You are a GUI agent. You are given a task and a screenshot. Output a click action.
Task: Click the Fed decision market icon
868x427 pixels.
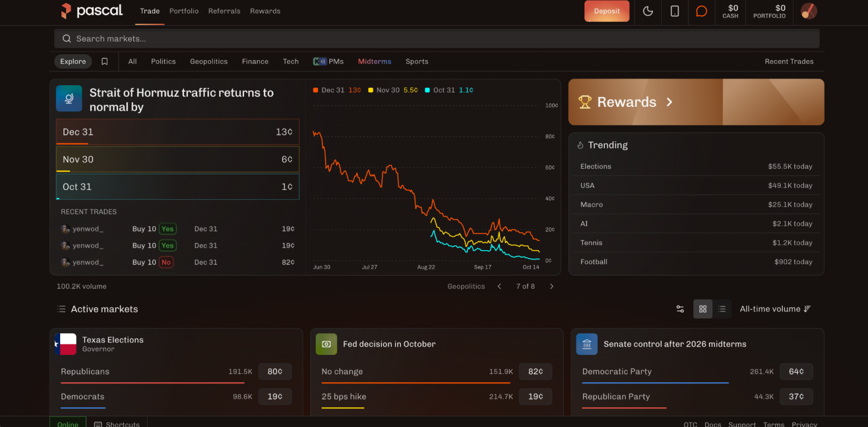click(x=327, y=344)
